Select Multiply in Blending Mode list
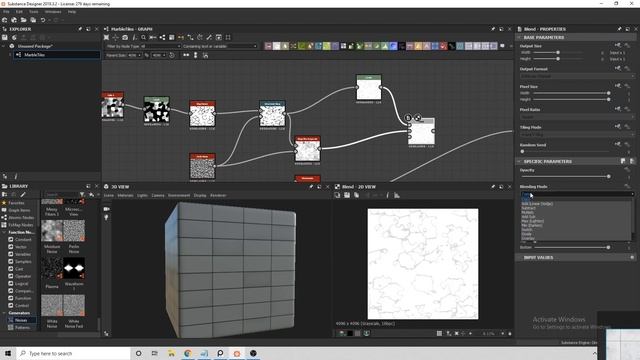Viewport: 640px width, 360px height. pos(528,212)
